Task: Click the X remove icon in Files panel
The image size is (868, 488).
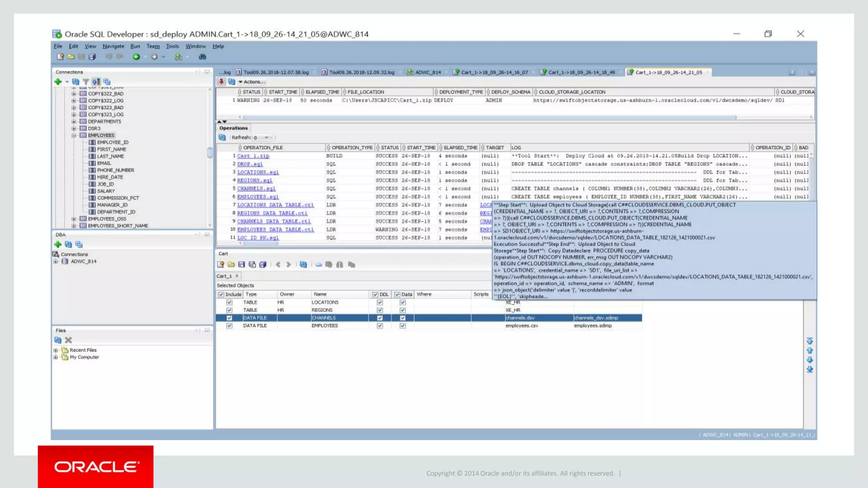Action: 68,340
